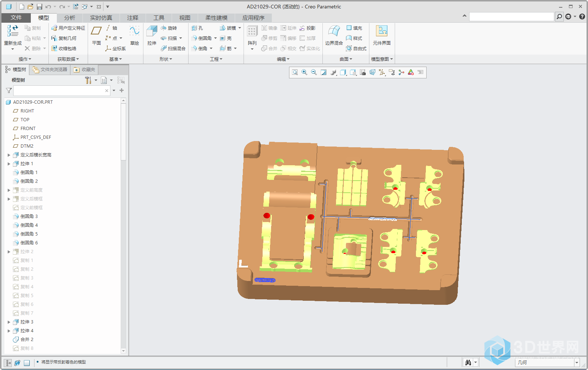Switch to the 实时仿真 ribbon tab

[x=101, y=18]
